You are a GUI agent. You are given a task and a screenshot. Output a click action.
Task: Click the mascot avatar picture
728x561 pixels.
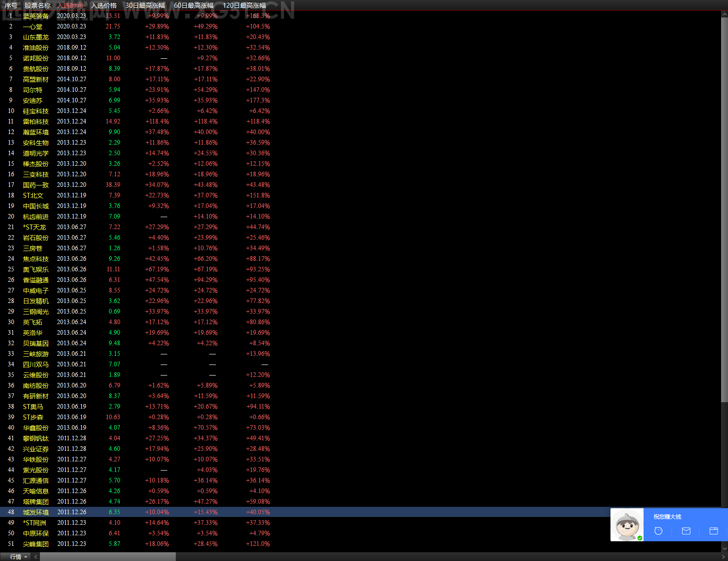click(627, 525)
